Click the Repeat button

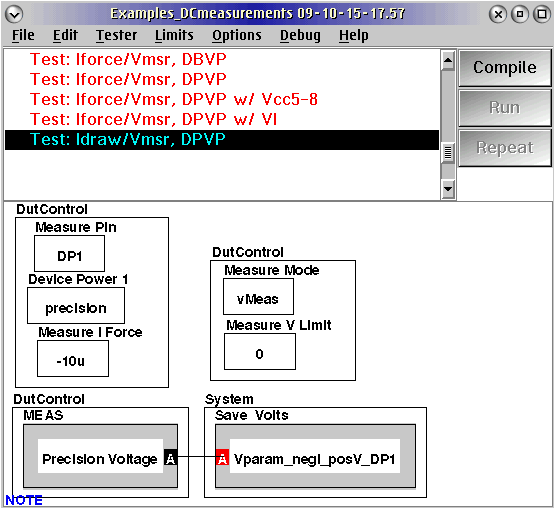coord(504,148)
